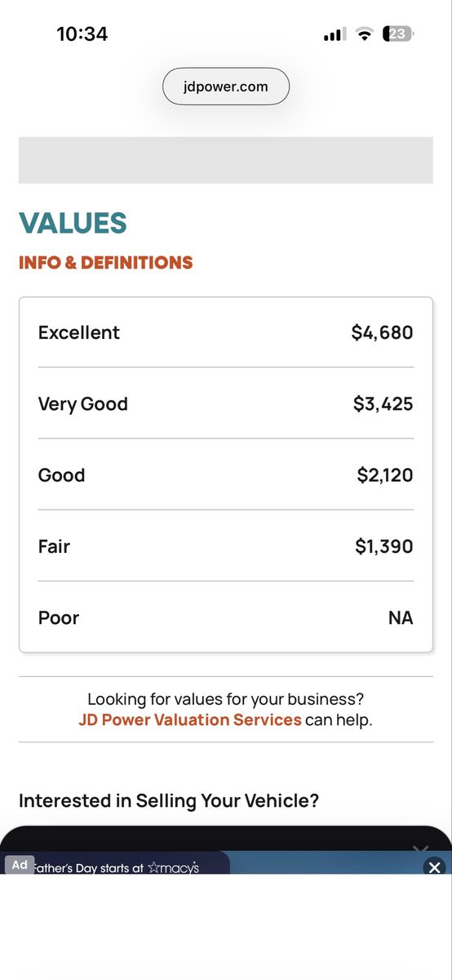The image size is (452, 980).
Task: Tap the cellular signal bars
Action: pos(335,34)
